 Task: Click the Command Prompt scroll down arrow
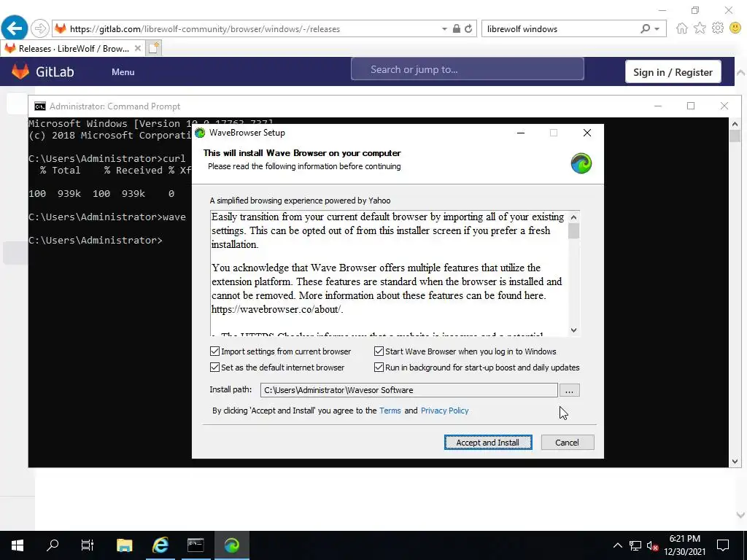[735, 461]
